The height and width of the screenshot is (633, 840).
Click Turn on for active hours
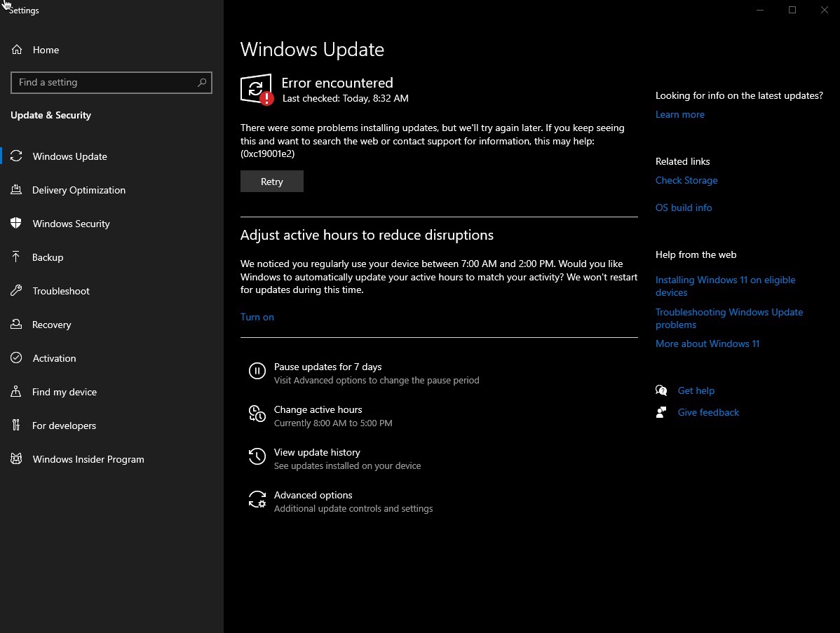[x=257, y=317]
